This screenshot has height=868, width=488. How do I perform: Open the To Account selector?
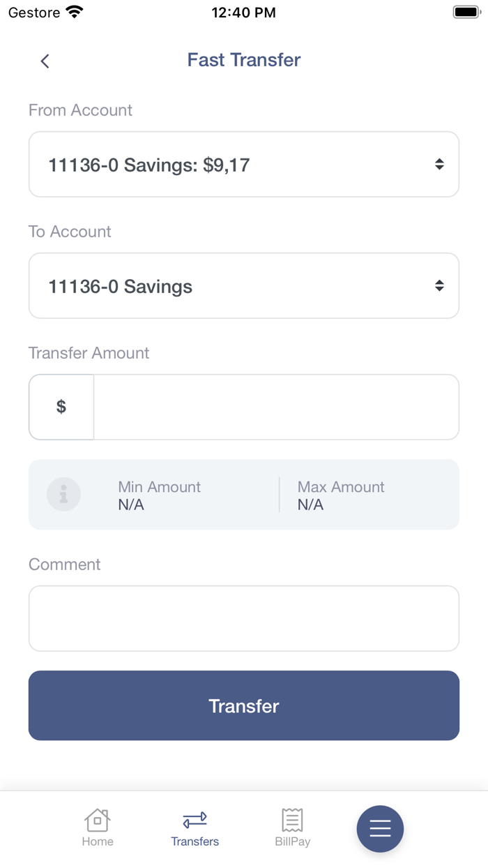click(244, 285)
